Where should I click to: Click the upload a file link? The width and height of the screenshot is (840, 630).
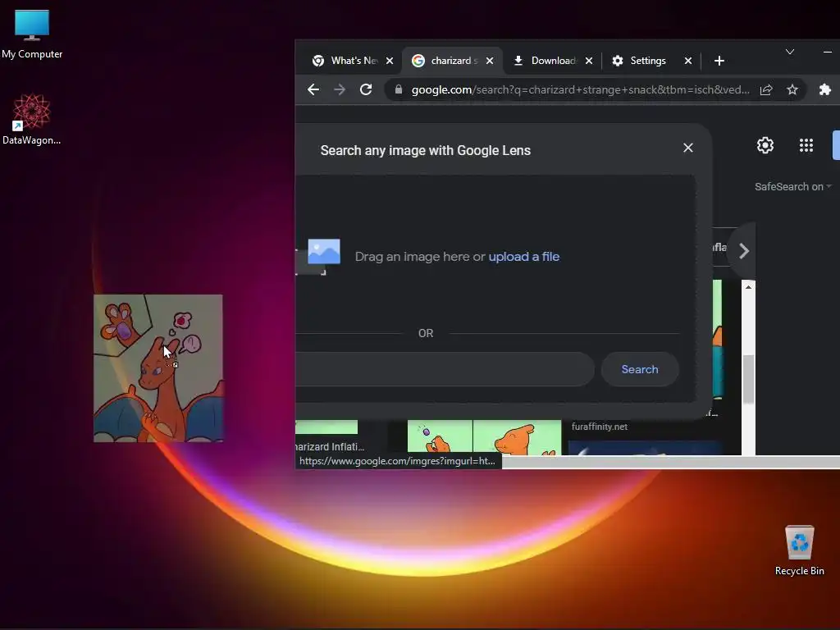pyautogui.click(x=524, y=257)
